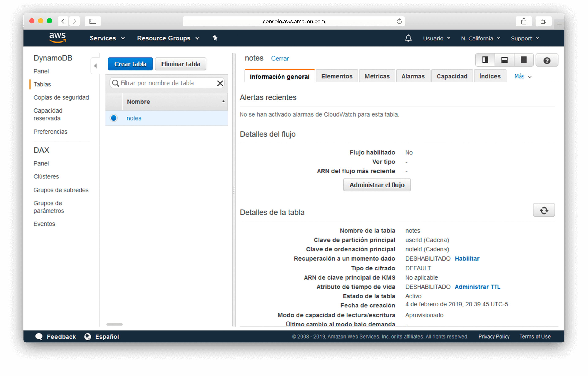588x376 pixels.
Task: Open Copias de seguridad in sidebar
Action: [x=61, y=97]
